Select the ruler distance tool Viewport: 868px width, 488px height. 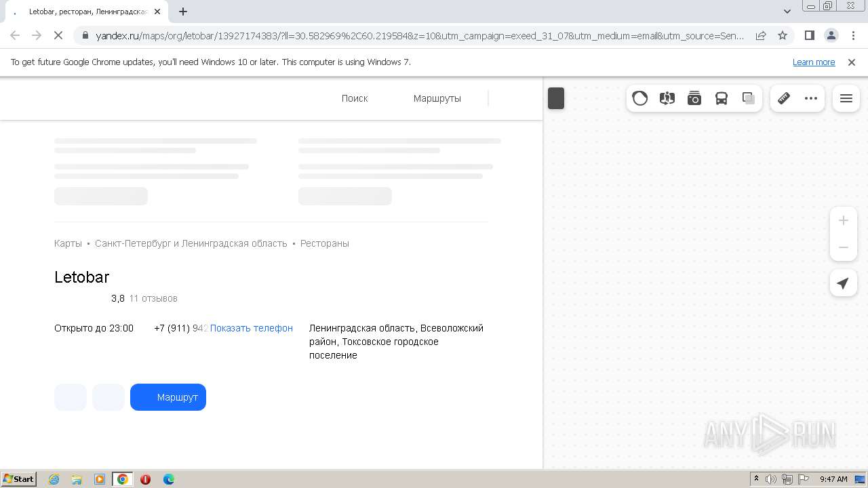point(784,98)
